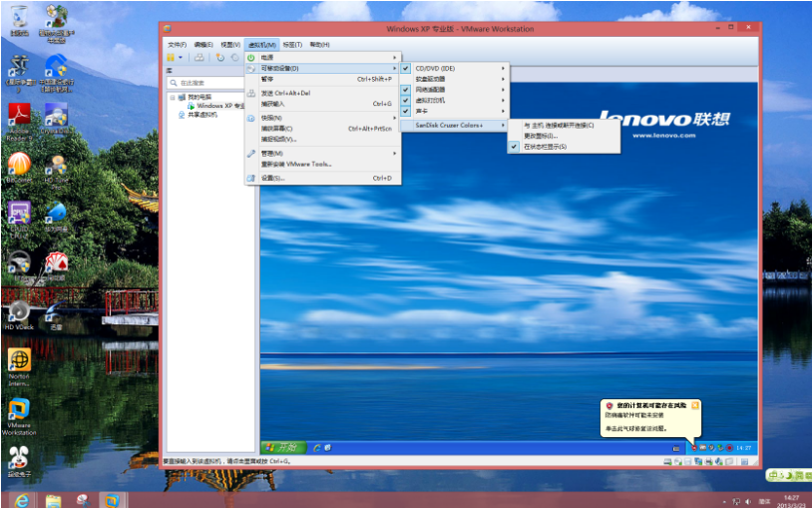812x508 pixels.
Task: Click the sound card status bar icon
Action: tap(719, 461)
